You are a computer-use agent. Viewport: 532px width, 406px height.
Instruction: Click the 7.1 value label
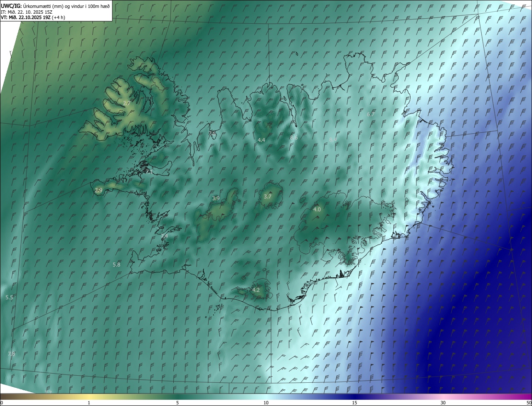pyautogui.click(x=150, y=171)
